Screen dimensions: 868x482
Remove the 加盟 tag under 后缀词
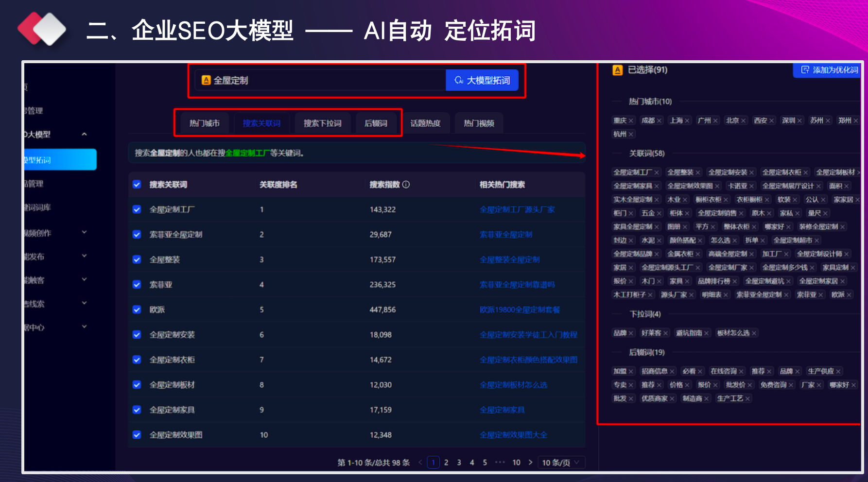click(x=631, y=372)
